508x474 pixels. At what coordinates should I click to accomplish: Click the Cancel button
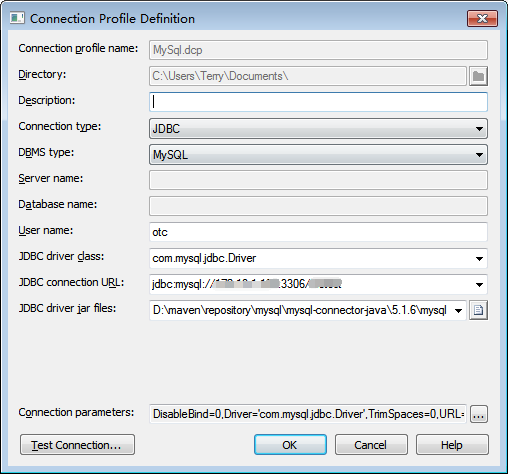371,445
